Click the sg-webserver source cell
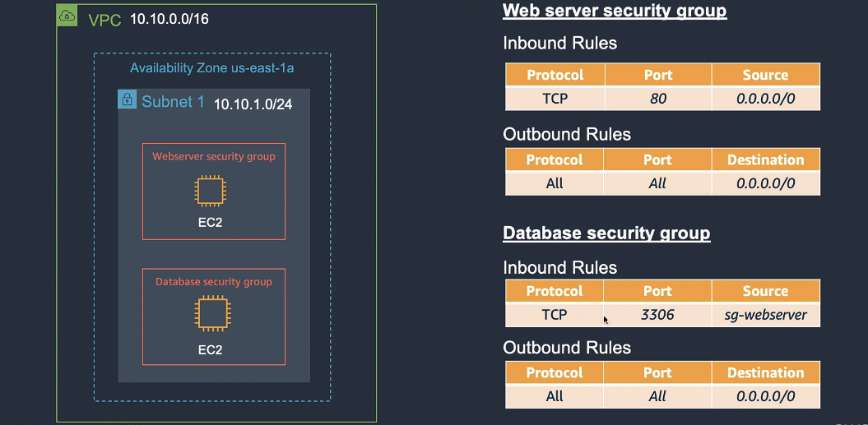 pyautogui.click(x=765, y=315)
